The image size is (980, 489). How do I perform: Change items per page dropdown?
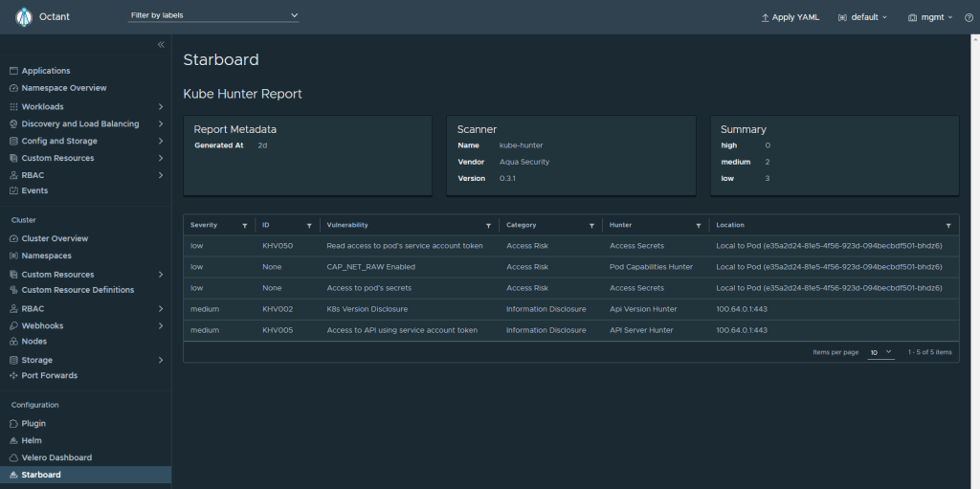pyautogui.click(x=880, y=352)
